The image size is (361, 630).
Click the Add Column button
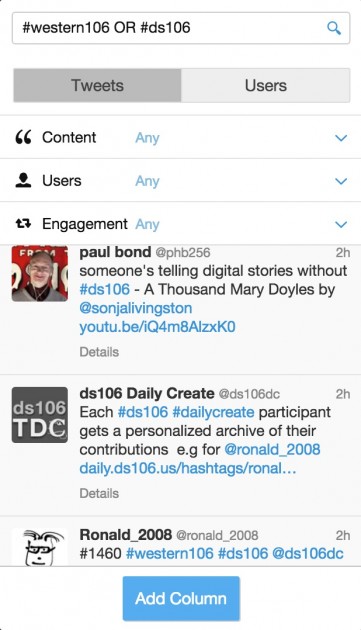coord(181,599)
